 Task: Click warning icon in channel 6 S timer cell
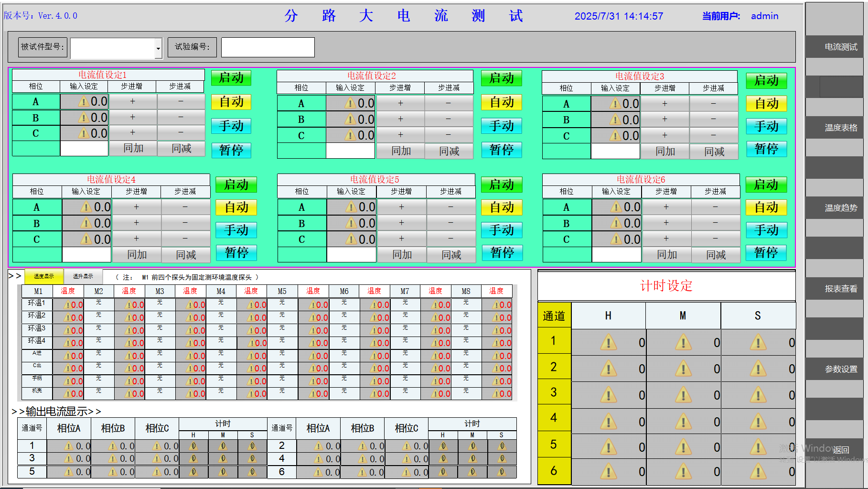pos(758,472)
